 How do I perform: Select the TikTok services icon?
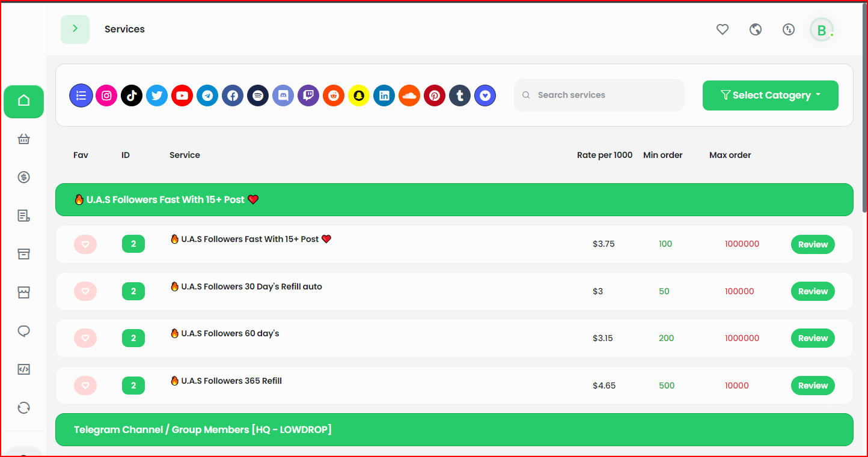[x=132, y=95]
